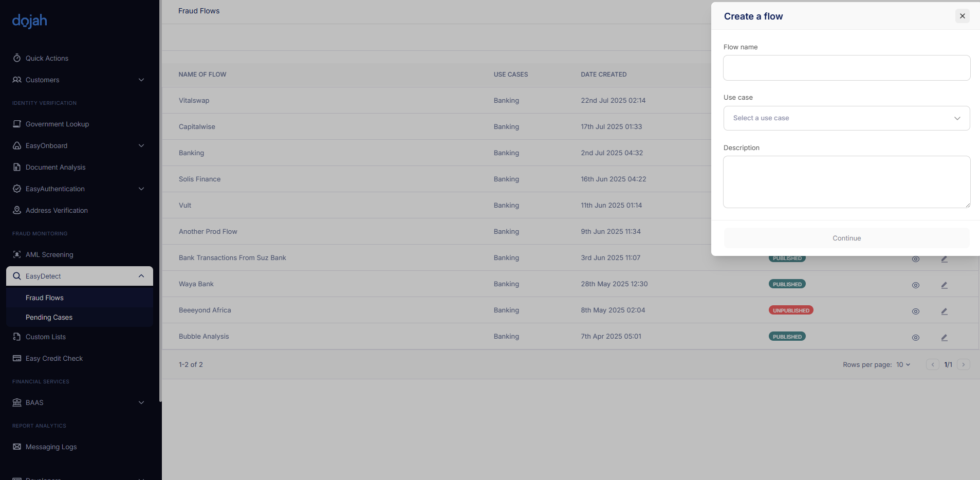Image resolution: width=980 pixels, height=480 pixels.
Task: Open Address Verification page
Action: [x=57, y=210]
